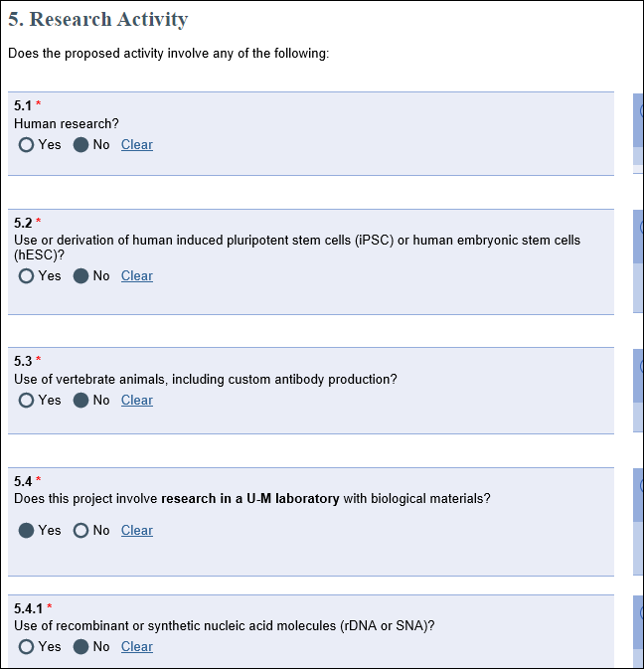Choose Yes for recombinant nucleic acid molecules
Image resolution: width=644 pixels, height=669 pixels.
(26, 647)
